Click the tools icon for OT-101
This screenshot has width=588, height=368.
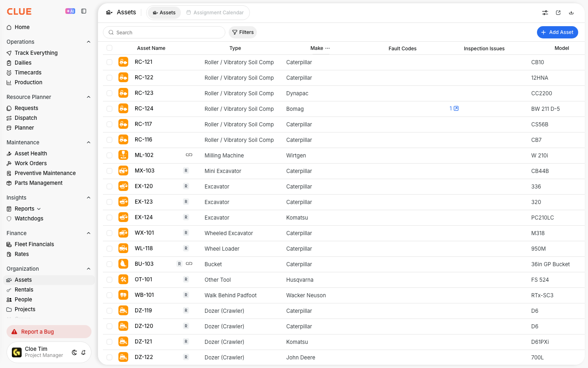[x=123, y=279]
